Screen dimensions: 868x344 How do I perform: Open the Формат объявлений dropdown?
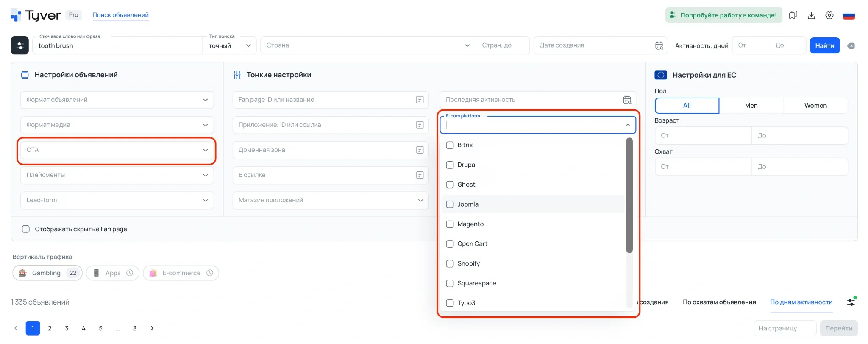click(117, 100)
